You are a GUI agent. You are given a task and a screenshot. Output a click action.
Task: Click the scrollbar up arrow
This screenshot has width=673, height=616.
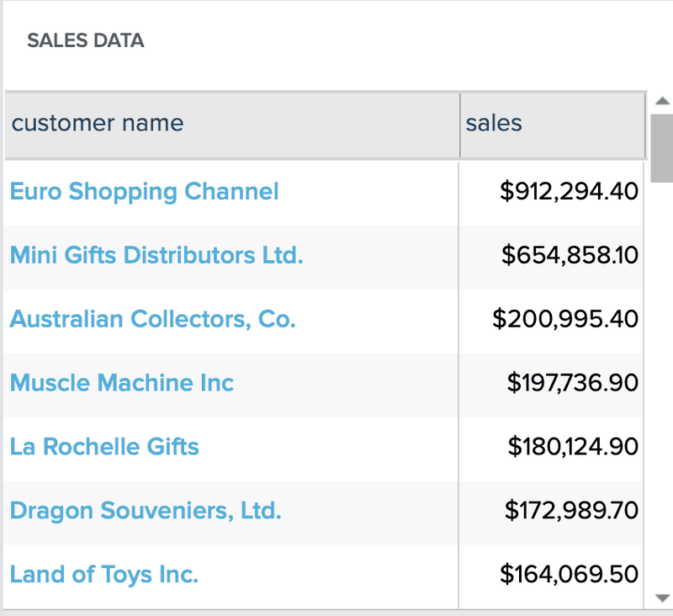(661, 101)
